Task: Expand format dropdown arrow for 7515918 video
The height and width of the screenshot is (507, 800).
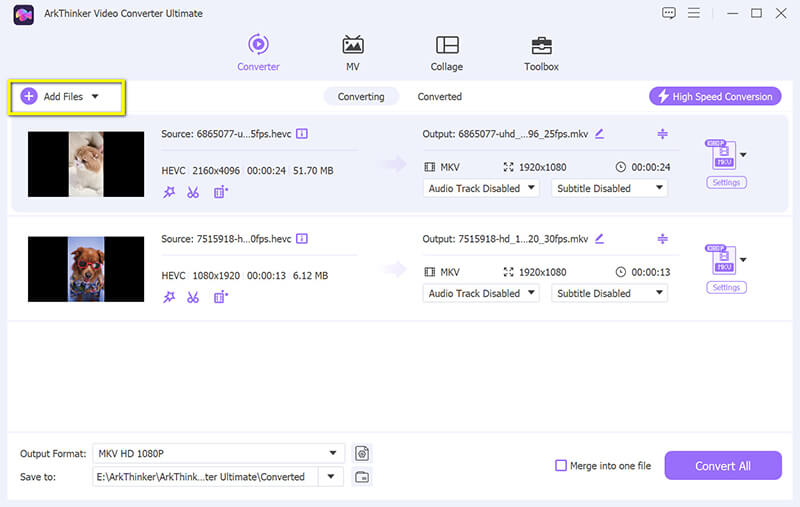Action: (743, 260)
